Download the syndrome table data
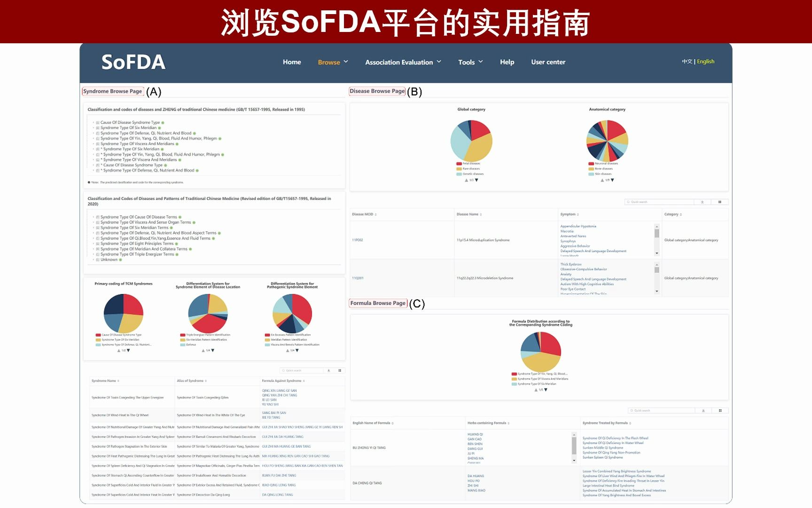 [328, 371]
